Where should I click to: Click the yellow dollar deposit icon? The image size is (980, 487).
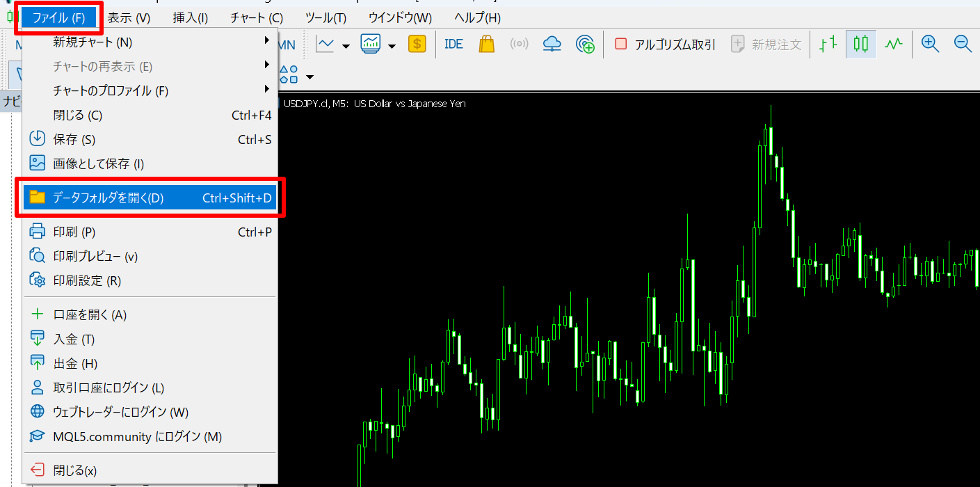(417, 43)
